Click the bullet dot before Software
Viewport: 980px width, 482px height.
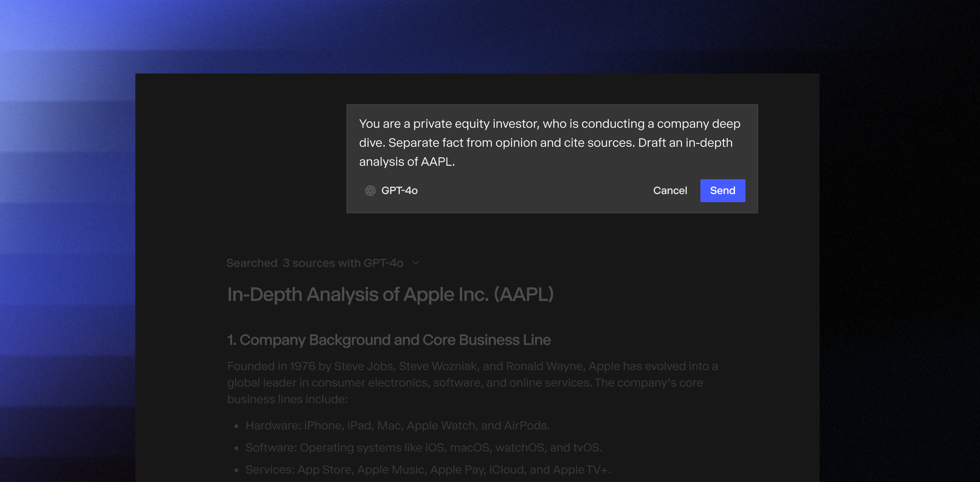(x=236, y=448)
